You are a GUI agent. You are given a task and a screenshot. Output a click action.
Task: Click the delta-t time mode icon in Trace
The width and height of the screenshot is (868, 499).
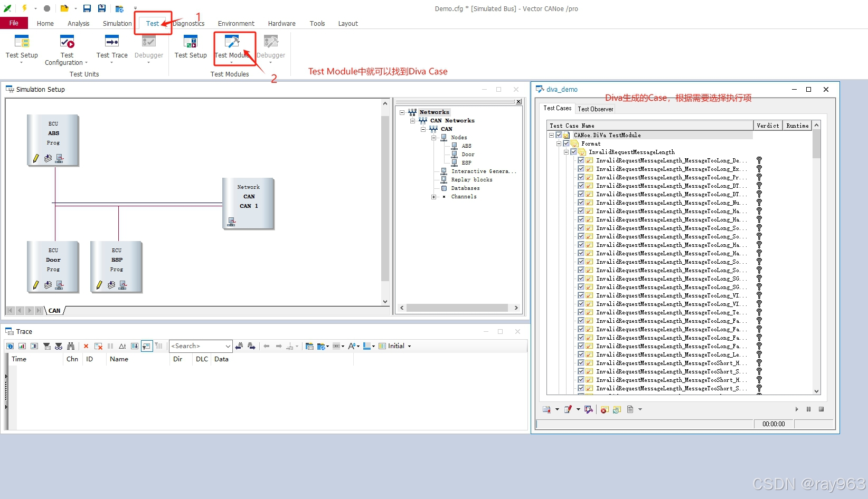(122, 346)
